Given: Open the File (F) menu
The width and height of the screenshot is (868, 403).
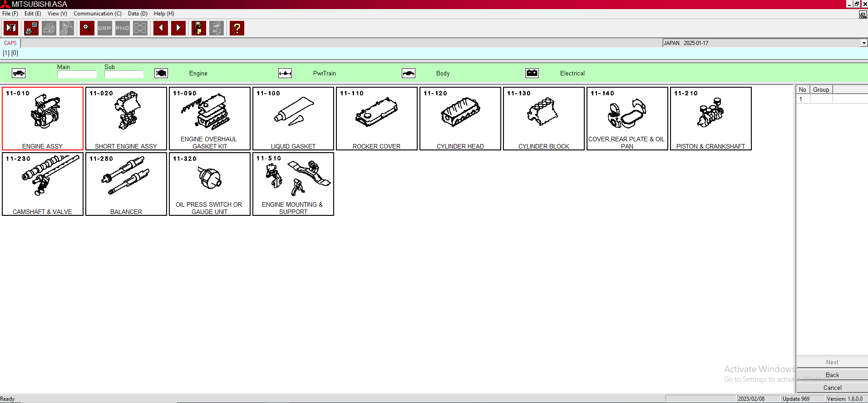Looking at the screenshot, I should [x=10, y=14].
